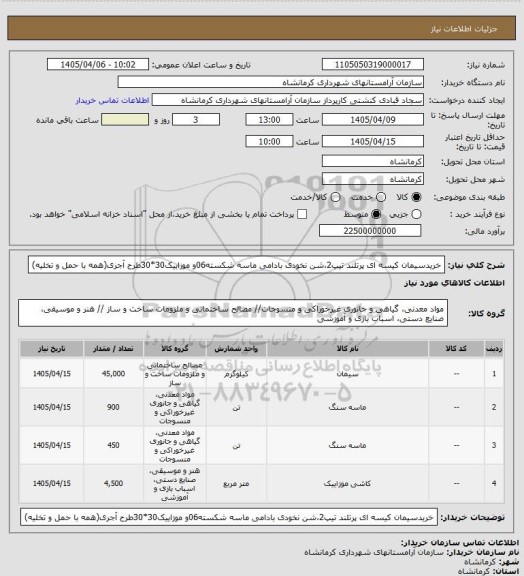Click the row number 2 cell
524x576 pixels.
tap(494, 407)
